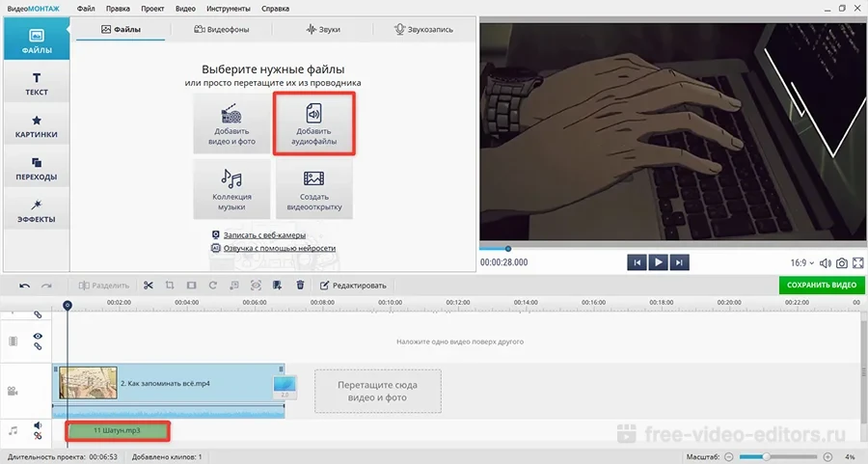Click the СОХРАНИТЬ ВИДЕО button
This screenshot has width=868, height=464.
822,286
